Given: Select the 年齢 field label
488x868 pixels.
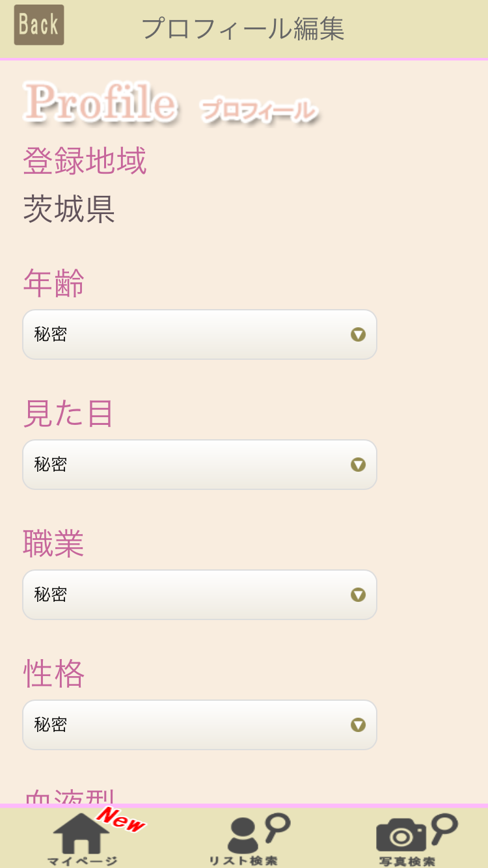Looking at the screenshot, I should (x=54, y=284).
